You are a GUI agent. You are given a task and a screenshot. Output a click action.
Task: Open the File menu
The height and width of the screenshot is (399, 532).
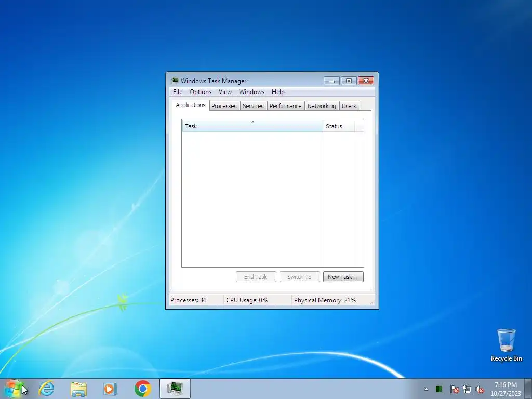click(178, 92)
